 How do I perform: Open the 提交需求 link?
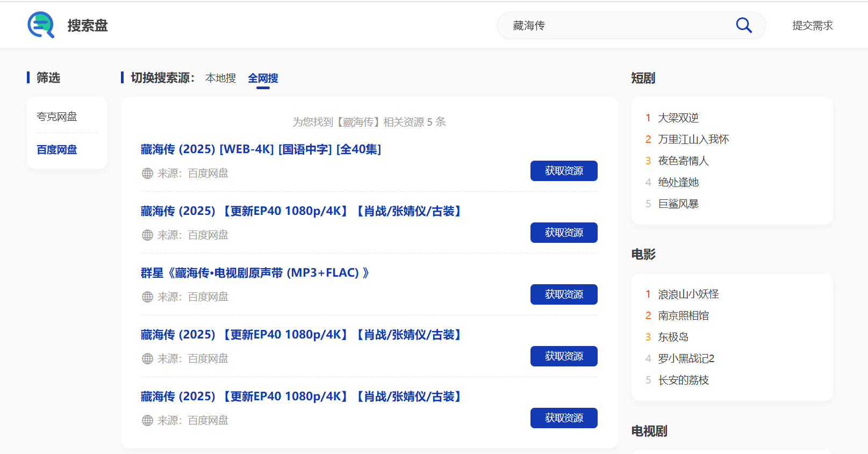812,25
